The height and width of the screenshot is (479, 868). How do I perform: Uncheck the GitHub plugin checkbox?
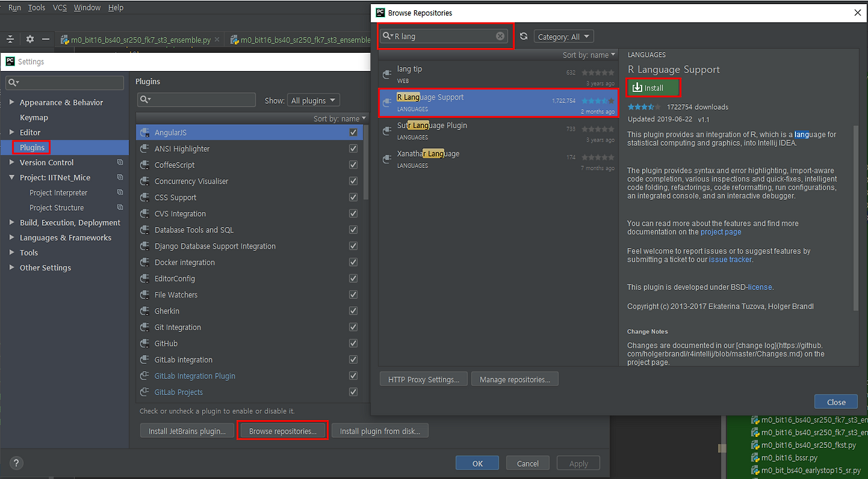pos(353,343)
